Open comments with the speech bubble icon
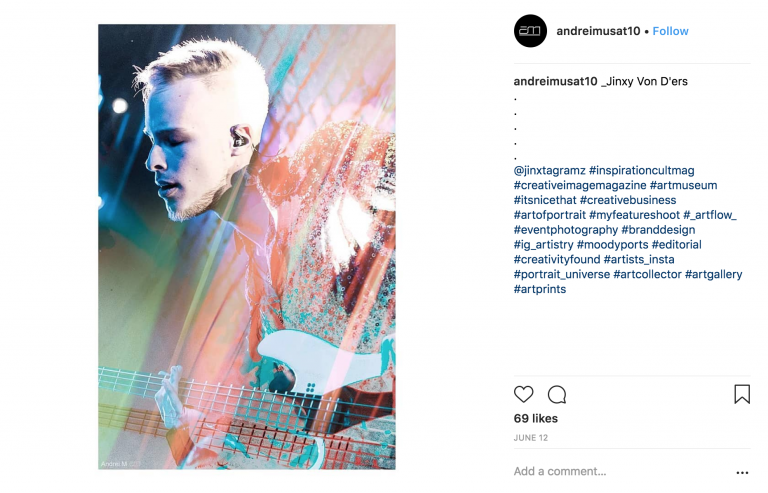 (x=557, y=394)
